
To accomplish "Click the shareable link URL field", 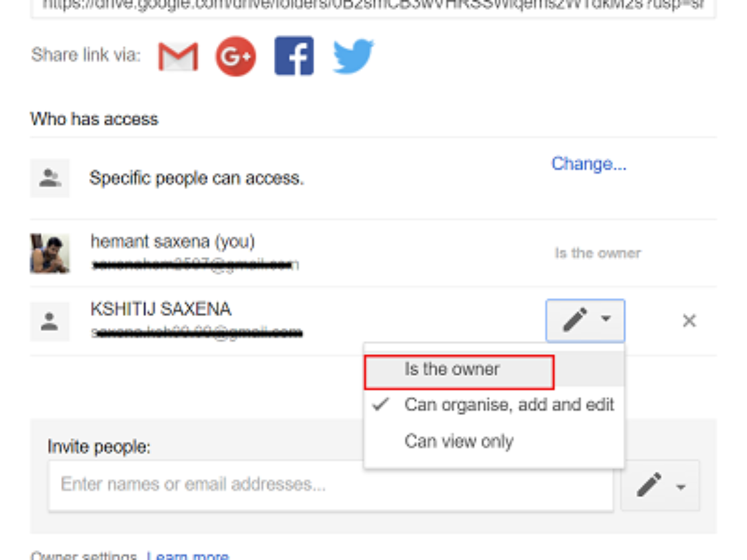I will pyautogui.click(x=372, y=7).
